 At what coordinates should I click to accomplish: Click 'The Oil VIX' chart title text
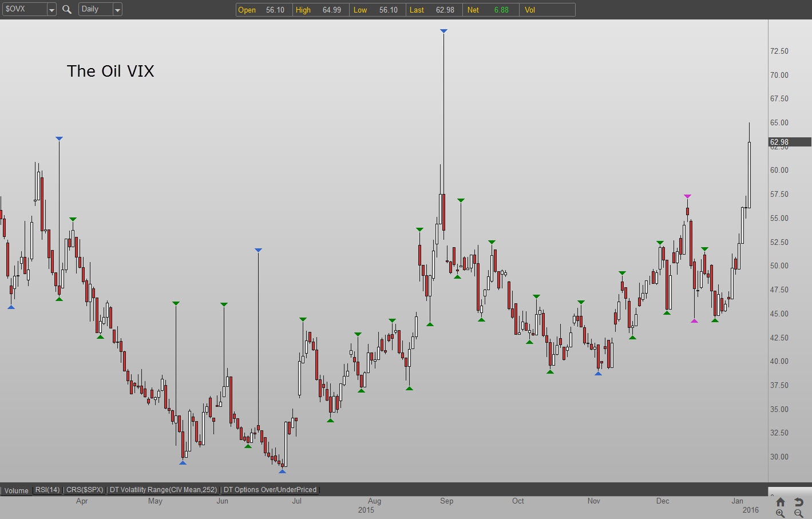[x=110, y=71]
